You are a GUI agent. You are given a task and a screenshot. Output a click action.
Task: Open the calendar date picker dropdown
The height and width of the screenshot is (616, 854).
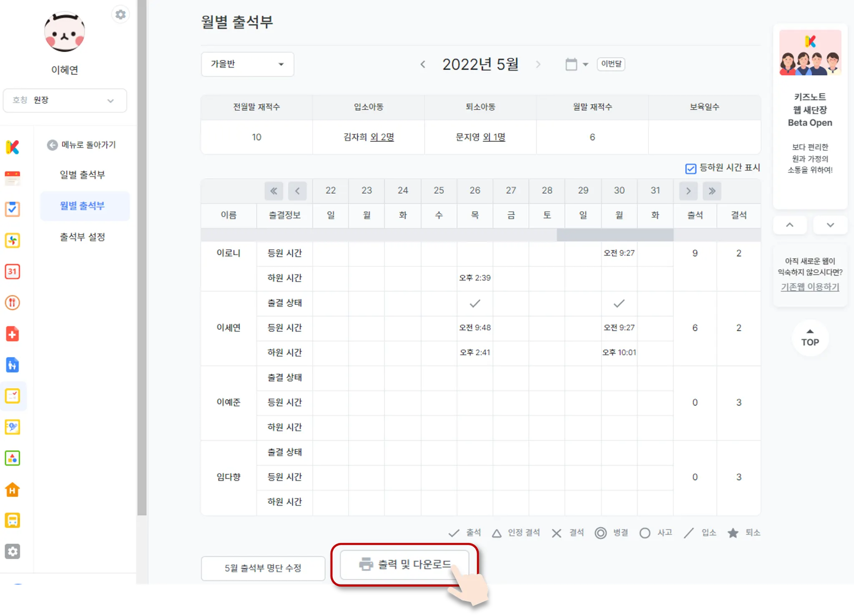point(577,64)
